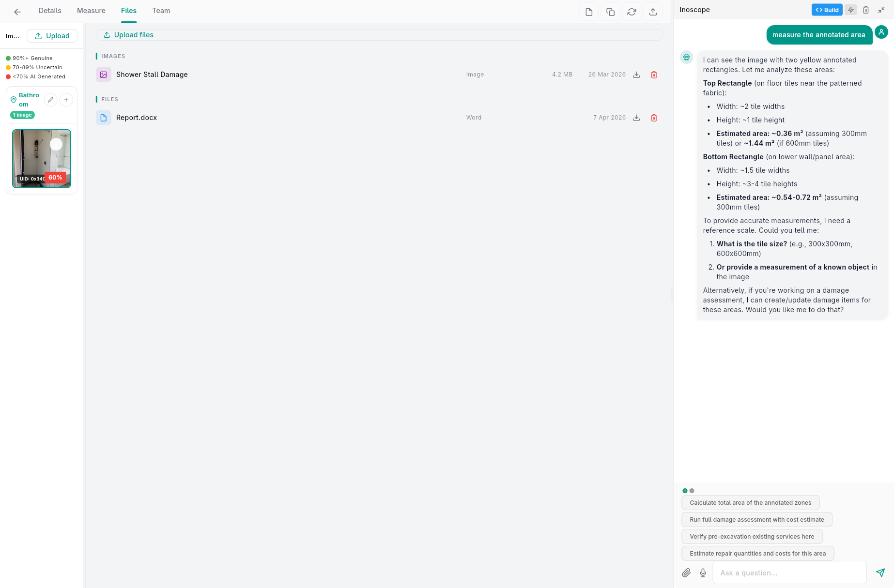894x588 pixels.
Task: Switch to the Measure tab
Action: (x=91, y=10)
